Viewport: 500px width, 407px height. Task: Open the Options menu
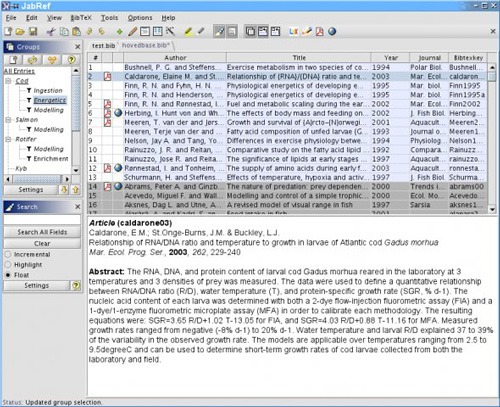(140, 18)
